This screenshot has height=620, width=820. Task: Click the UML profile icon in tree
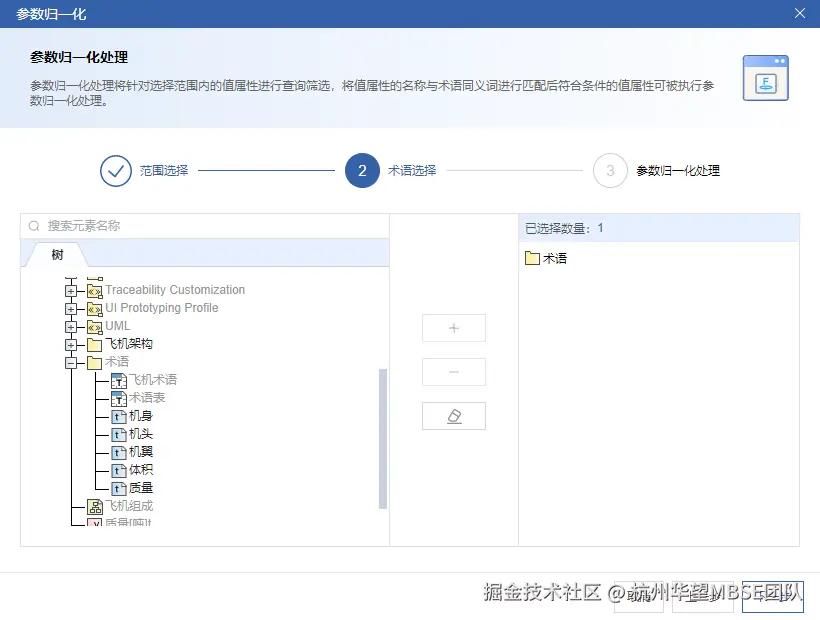click(97, 326)
